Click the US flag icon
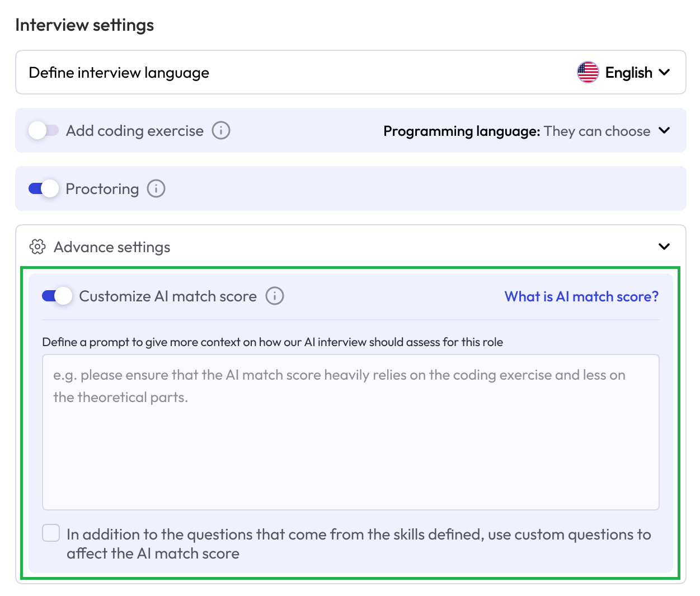 [x=588, y=73]
